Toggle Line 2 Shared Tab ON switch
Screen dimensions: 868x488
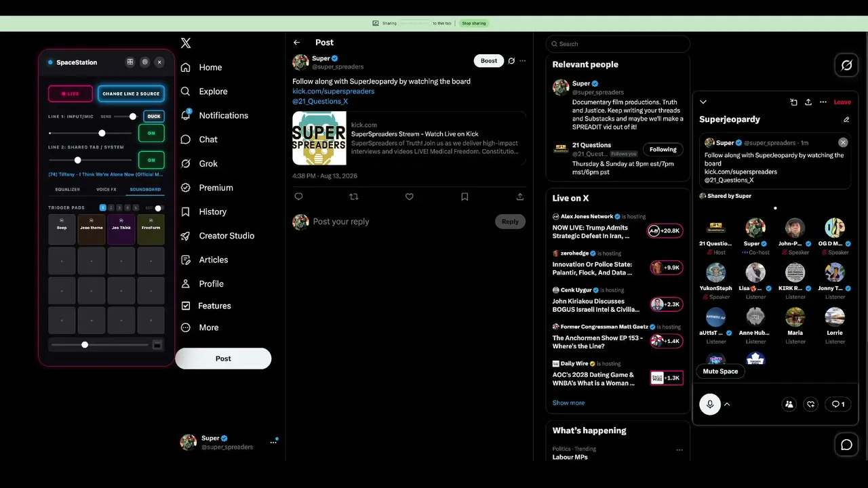[151, 160]
